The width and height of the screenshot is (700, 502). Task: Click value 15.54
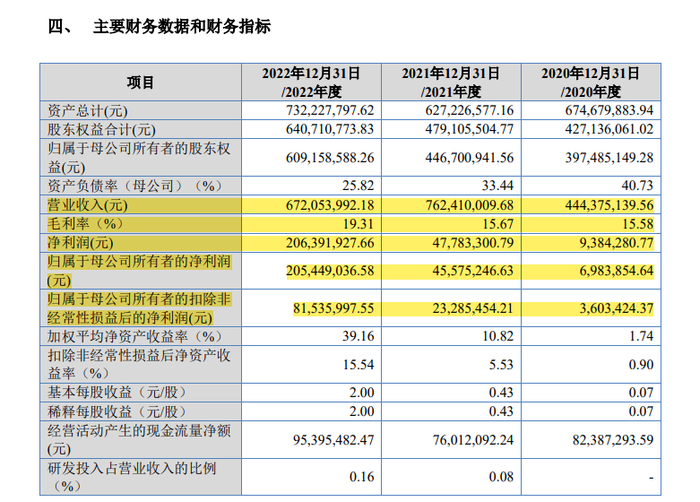pyautogui.click(x=358, y=364)
